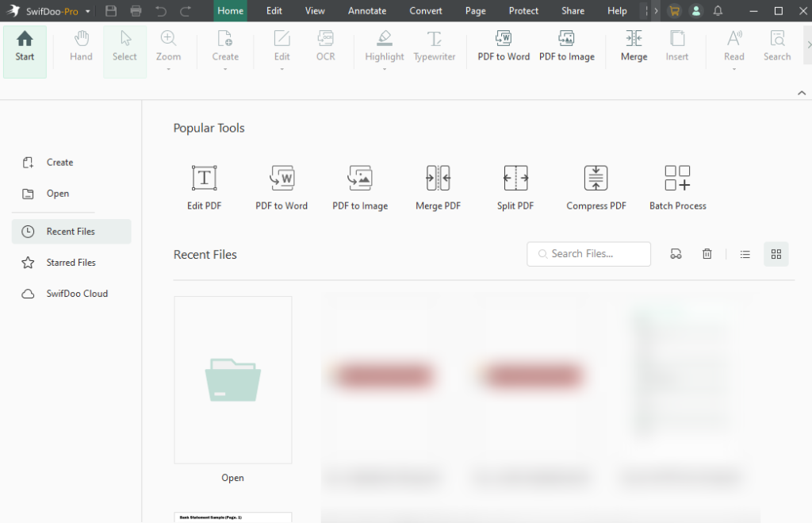Activate the Select cursor tool
This screenshot has height=523, width=812.
(124, 52)
